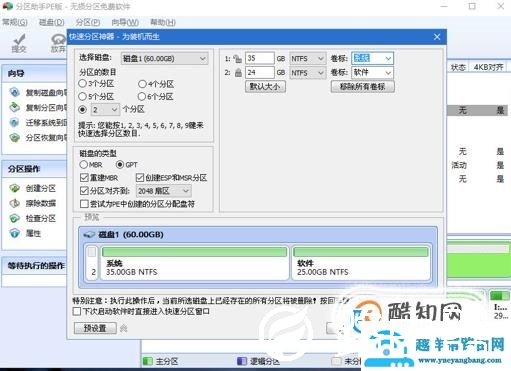Click the 检查分区 icon

[x=15, y=218]
